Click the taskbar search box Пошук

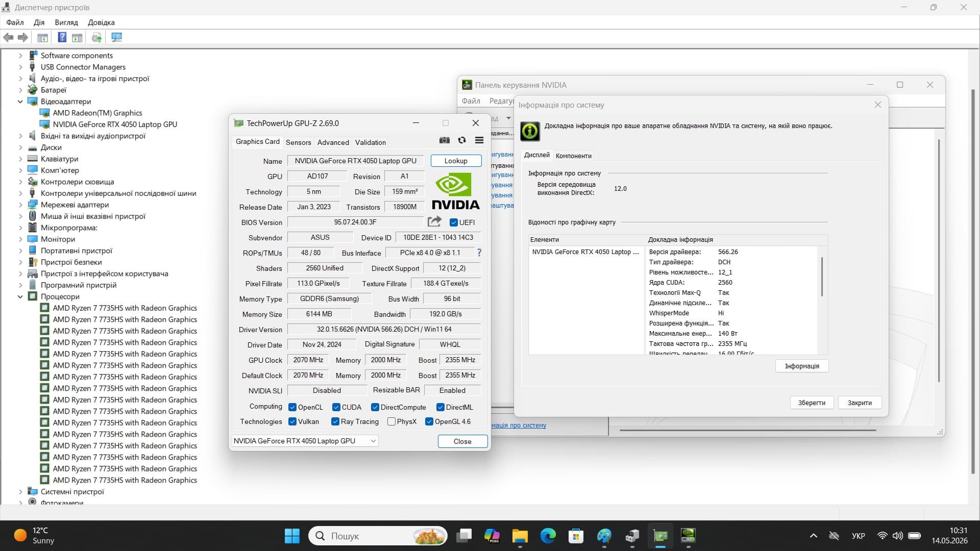coord(378,536)
